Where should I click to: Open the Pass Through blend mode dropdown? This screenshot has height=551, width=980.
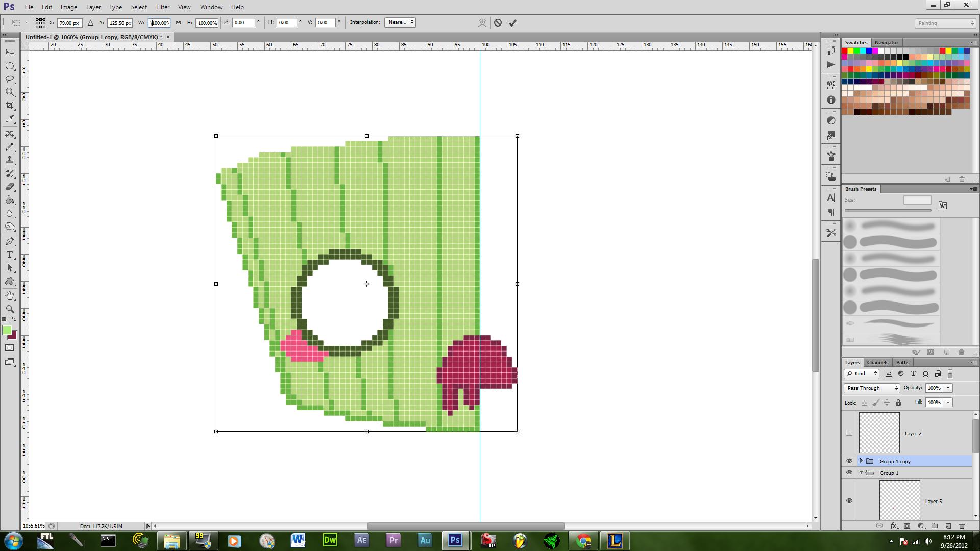[x=872, y=388]
